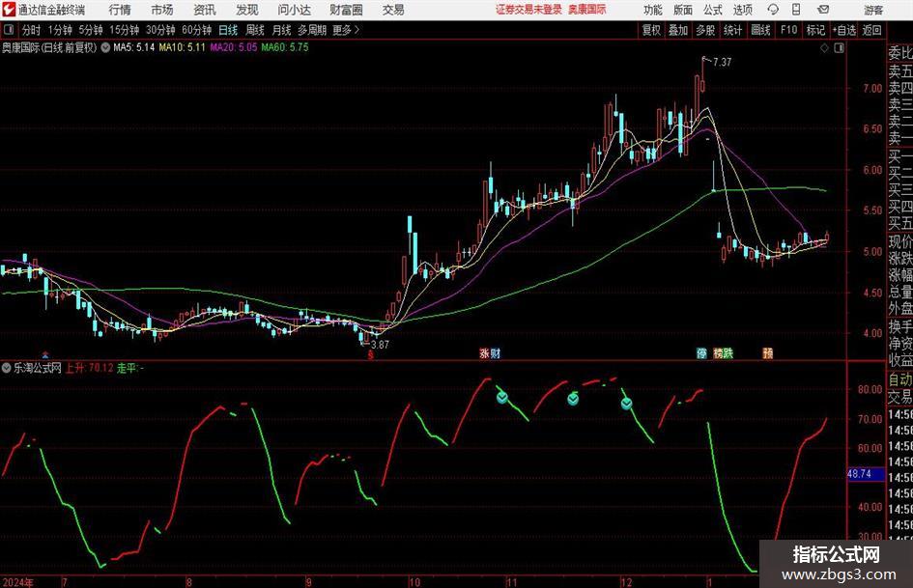Click the 涨 event marker under chart
Screen dimensions: 913x588
tap(484, 353)
